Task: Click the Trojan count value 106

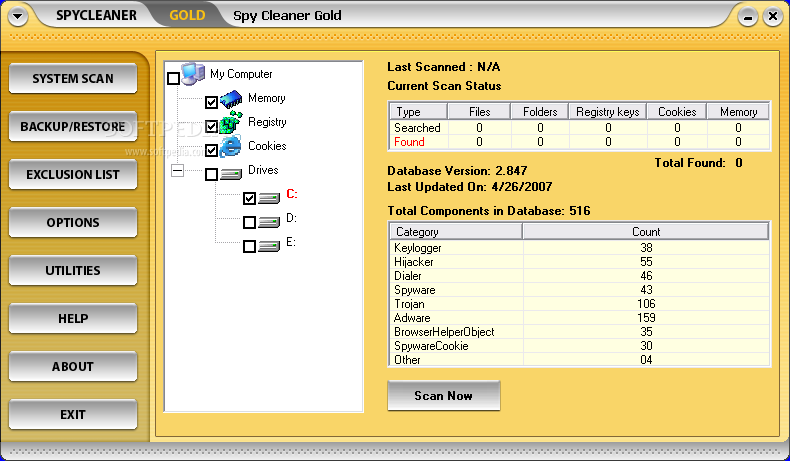Action: coord(646,304)
